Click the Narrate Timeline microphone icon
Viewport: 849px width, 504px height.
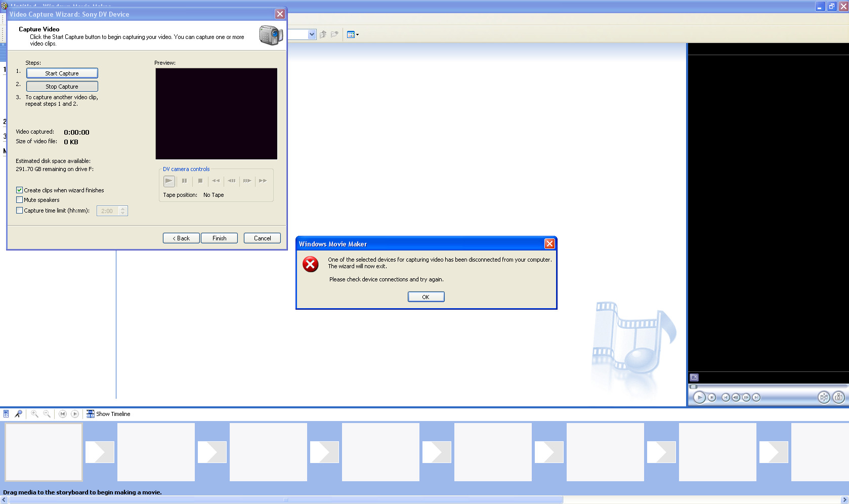pyautogui.click(x=18, y=414)
